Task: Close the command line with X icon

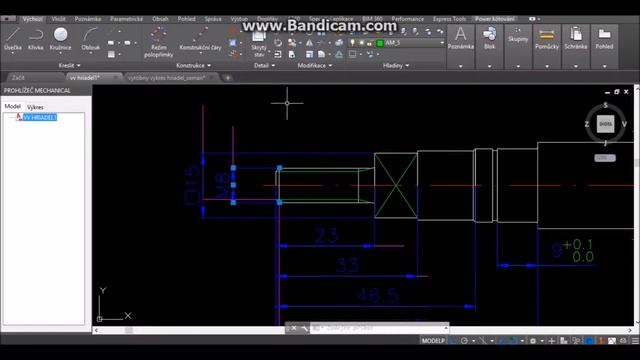Action: pos(293,328)
